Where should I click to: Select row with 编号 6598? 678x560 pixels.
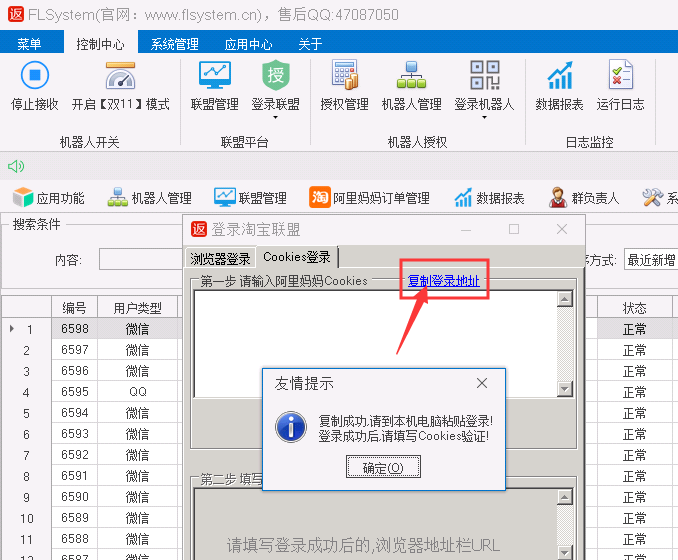[74, 329]
